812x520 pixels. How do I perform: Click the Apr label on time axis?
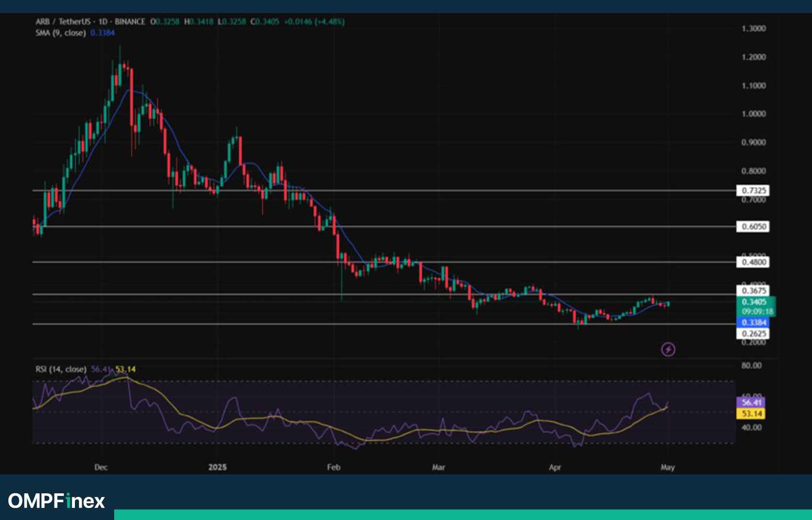[x=555, y=467]
